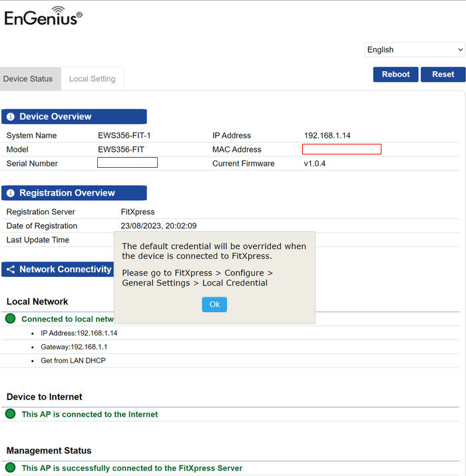Click the Network Connectivity share icon
The width and height of the screenshot is (466, 476).
click(x=11, y=270)
